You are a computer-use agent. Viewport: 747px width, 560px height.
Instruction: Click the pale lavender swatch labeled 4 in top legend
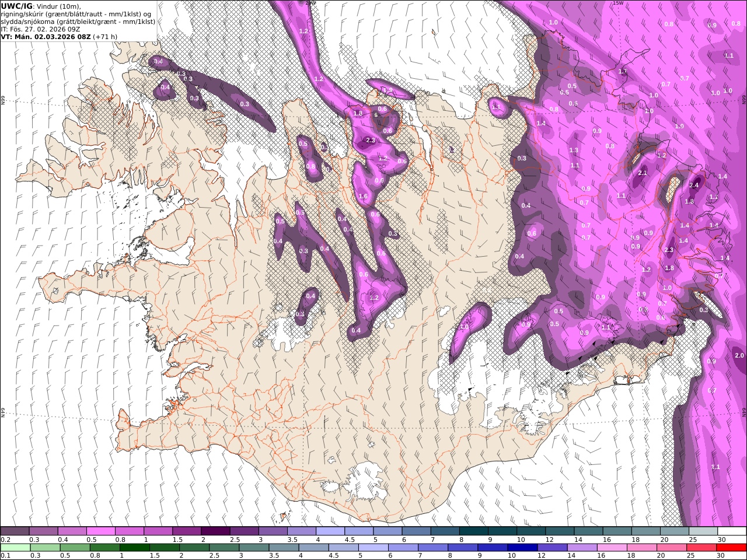[329, 531]
